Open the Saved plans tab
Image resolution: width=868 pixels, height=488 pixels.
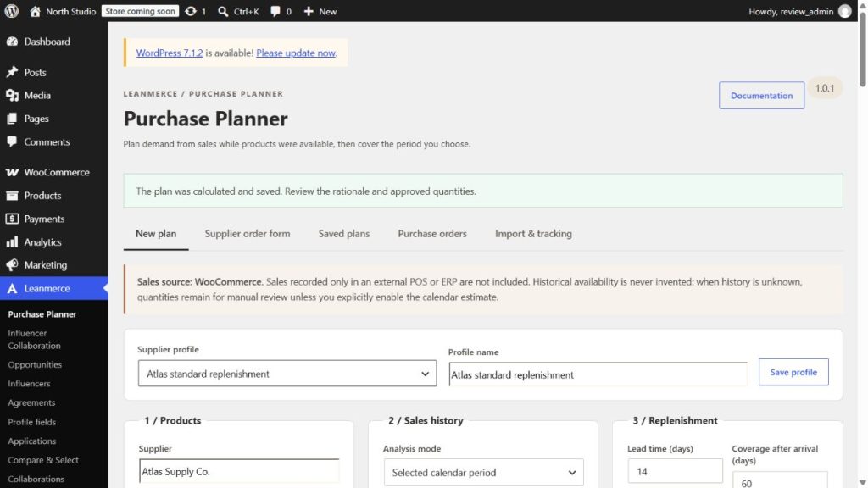point(344,234)
